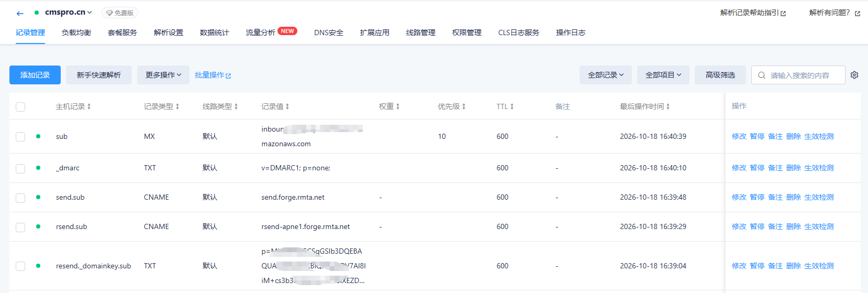Image resolution: width=868 pixels, height=293 pixels.
Task: Click 生效检测 for the sub record
Action: (819, 136)
